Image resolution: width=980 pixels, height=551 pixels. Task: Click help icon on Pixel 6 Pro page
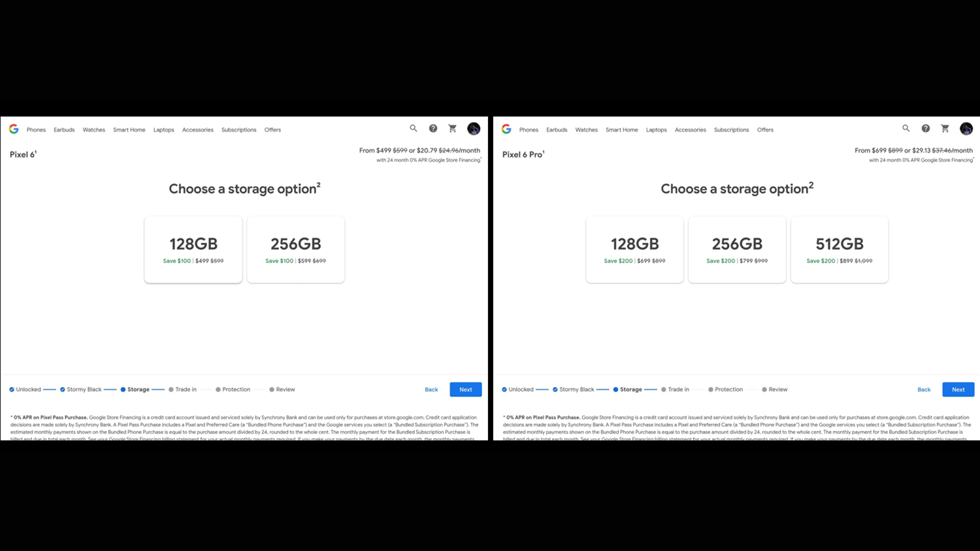(x=926, y=129)
